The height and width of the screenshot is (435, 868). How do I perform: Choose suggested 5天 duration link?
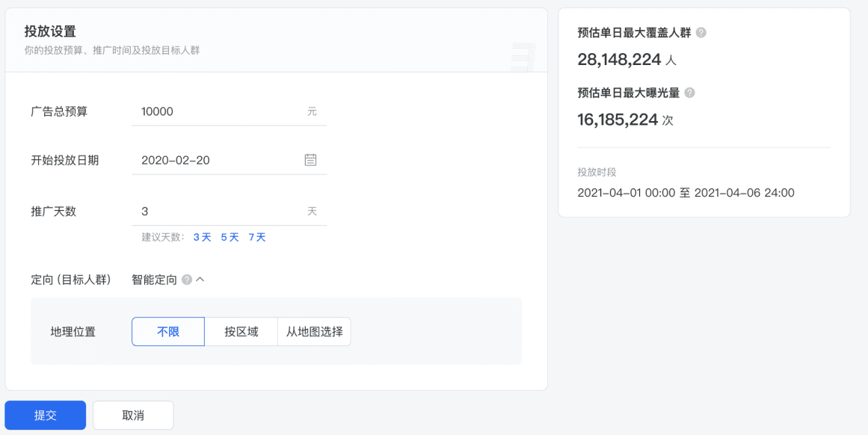tap(230, 238)
